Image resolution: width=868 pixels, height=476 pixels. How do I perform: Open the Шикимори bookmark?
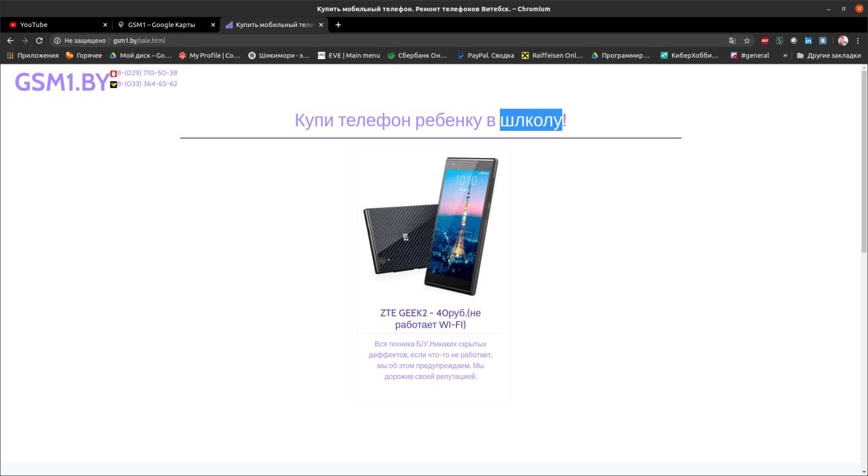(x=279, y=56)
